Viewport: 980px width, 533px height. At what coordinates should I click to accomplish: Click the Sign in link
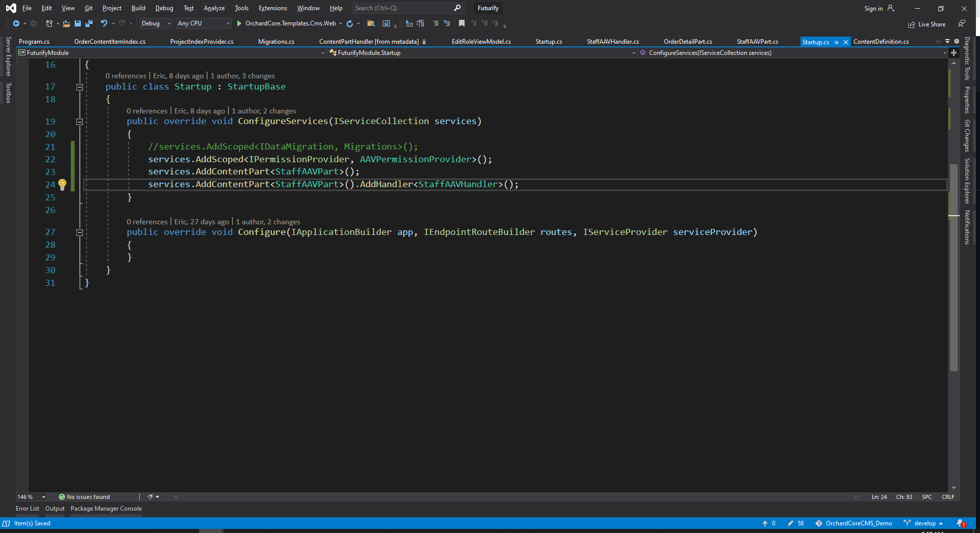[874, 8]
